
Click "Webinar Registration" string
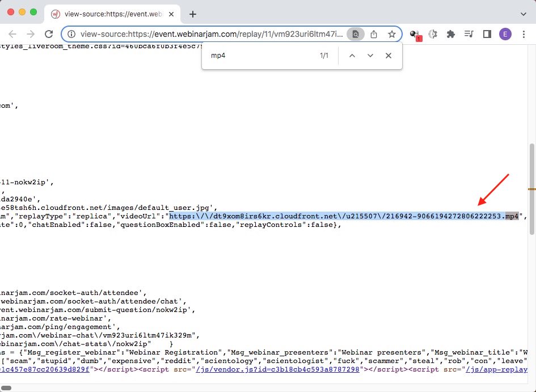[x=174, y=352]
